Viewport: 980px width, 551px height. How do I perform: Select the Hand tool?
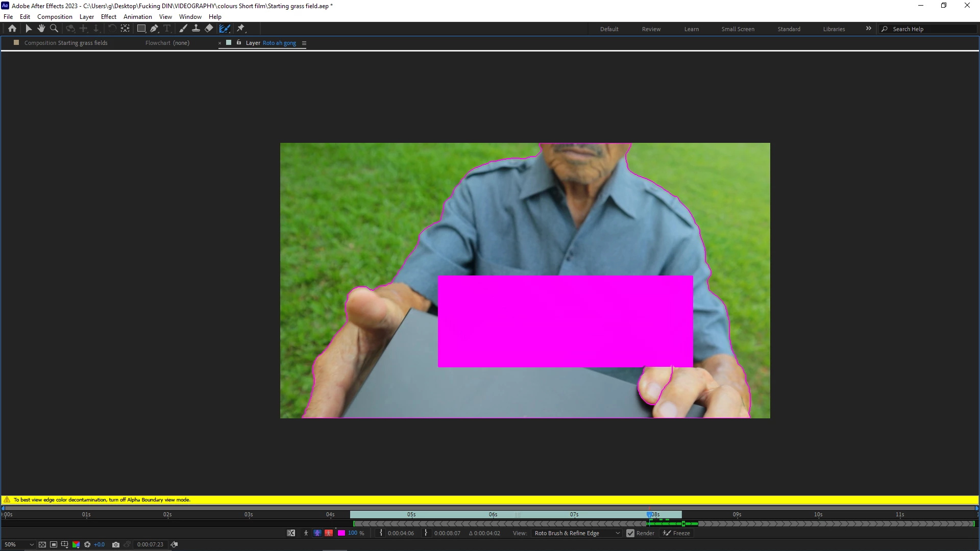41,29
